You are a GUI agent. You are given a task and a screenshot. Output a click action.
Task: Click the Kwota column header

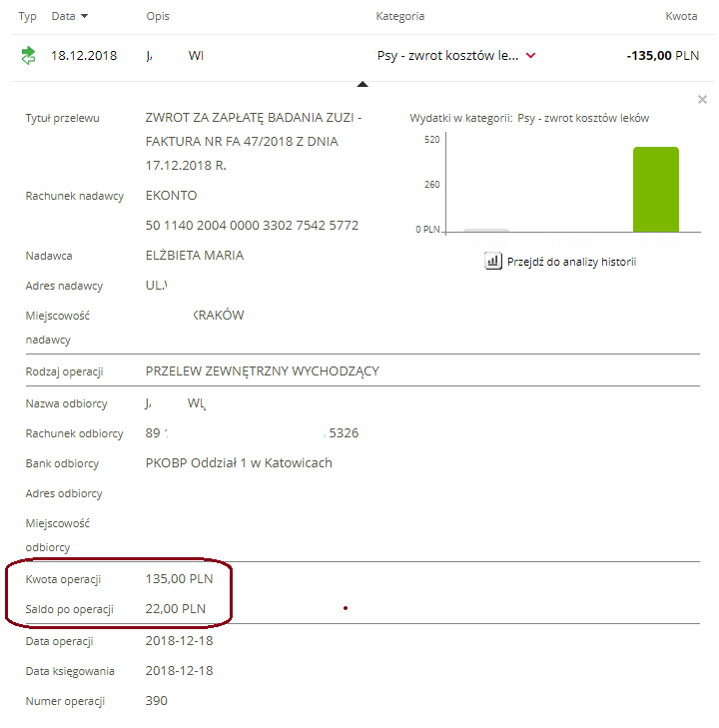(681, 16)
